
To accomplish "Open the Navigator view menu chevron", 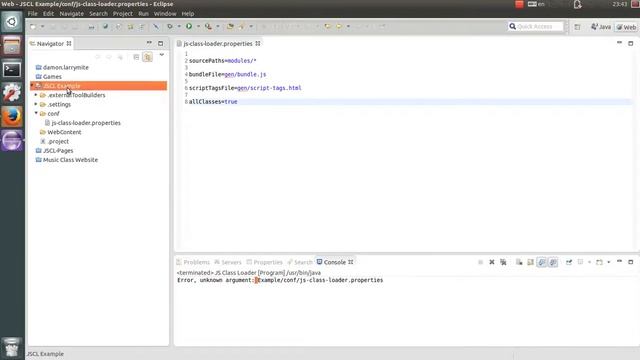I will (162, 55).
